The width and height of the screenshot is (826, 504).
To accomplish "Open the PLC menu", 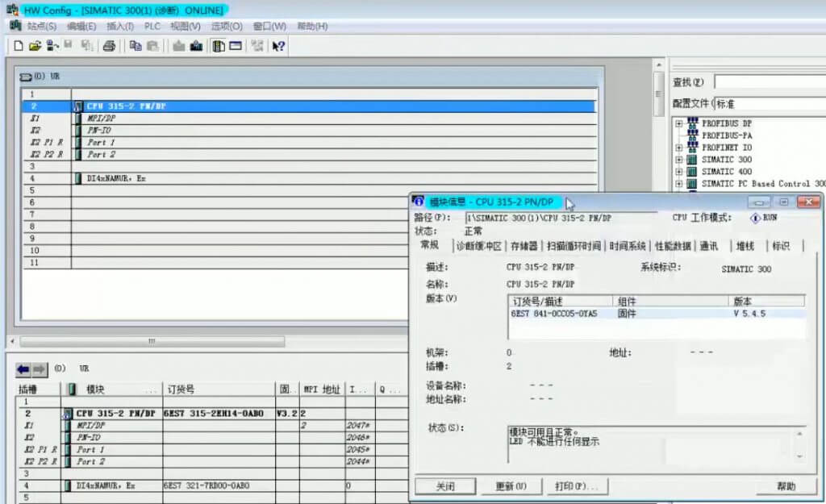I will [x=152, y=26].
